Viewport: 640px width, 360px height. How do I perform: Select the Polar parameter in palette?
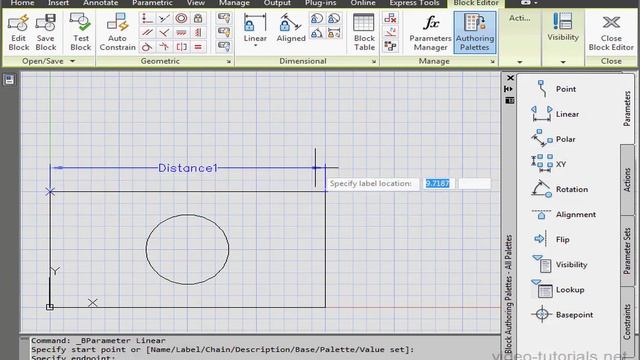[553, 139]
